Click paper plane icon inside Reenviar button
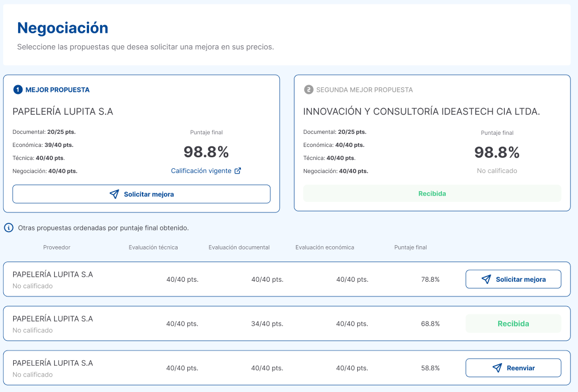The image size is (578, 392). 497,368
